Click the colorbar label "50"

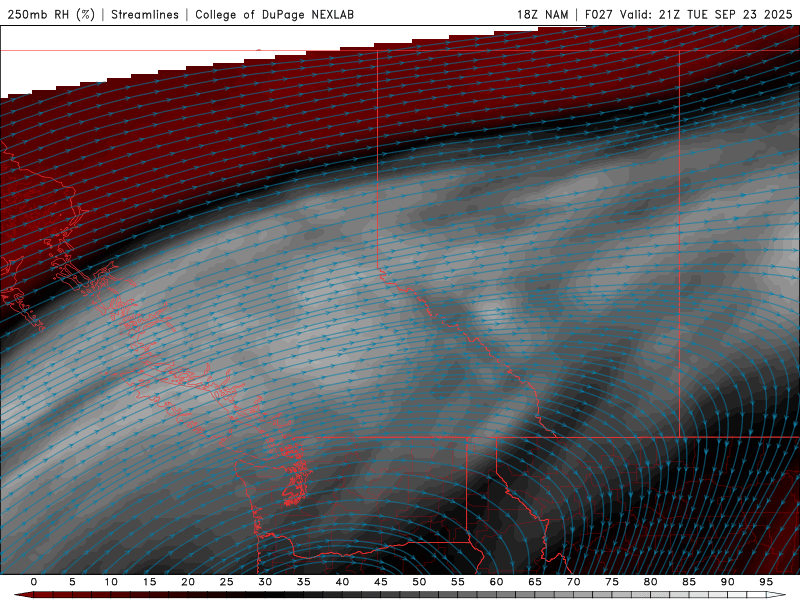pyautogui.click(x=419, y=582)
